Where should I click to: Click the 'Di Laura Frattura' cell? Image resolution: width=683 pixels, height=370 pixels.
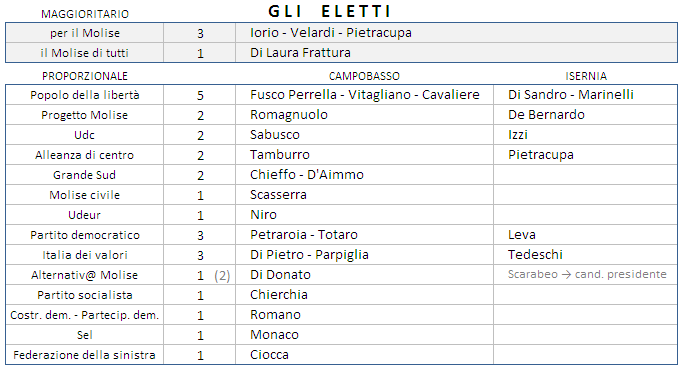pyautogui.click(x=456, y=53)
